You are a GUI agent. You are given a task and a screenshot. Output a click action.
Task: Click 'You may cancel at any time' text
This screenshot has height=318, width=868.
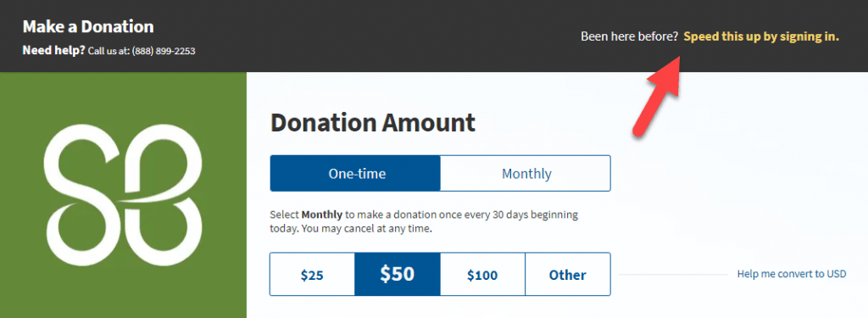[366, 228]
